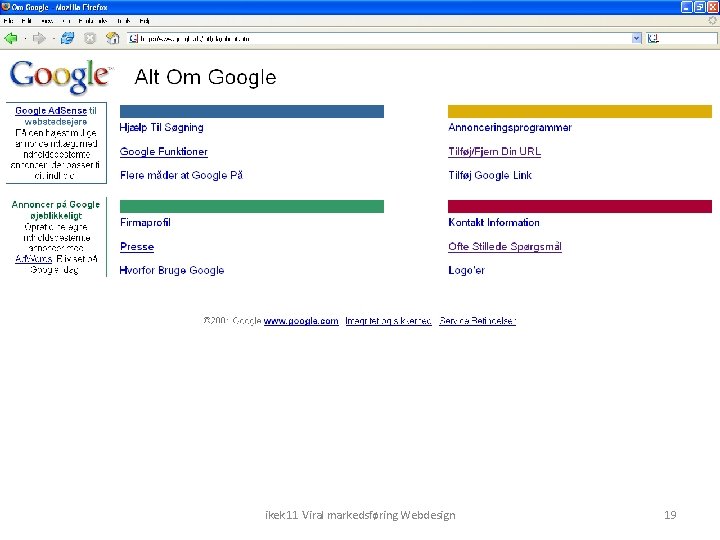720x540 pixels.
Task: Click the Integritet og sikkerhed footer link
Action: (x=388, y=321)
